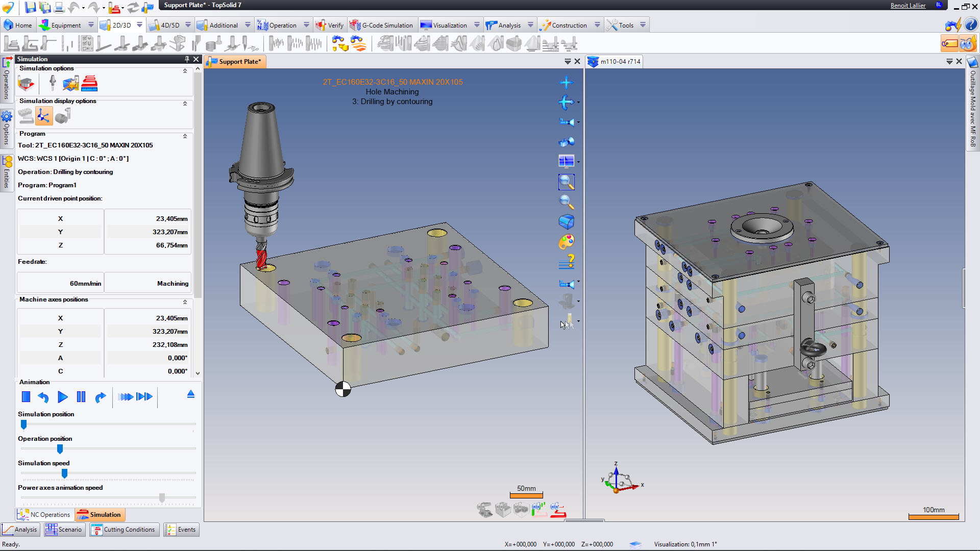
Task: Adjust the Simulation speed slider handle
Action: tap(64, 473)
